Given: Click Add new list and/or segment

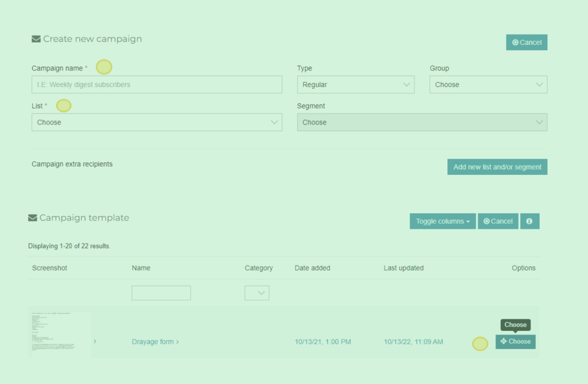Looking at the screenshot, I should tap(497, 167).
